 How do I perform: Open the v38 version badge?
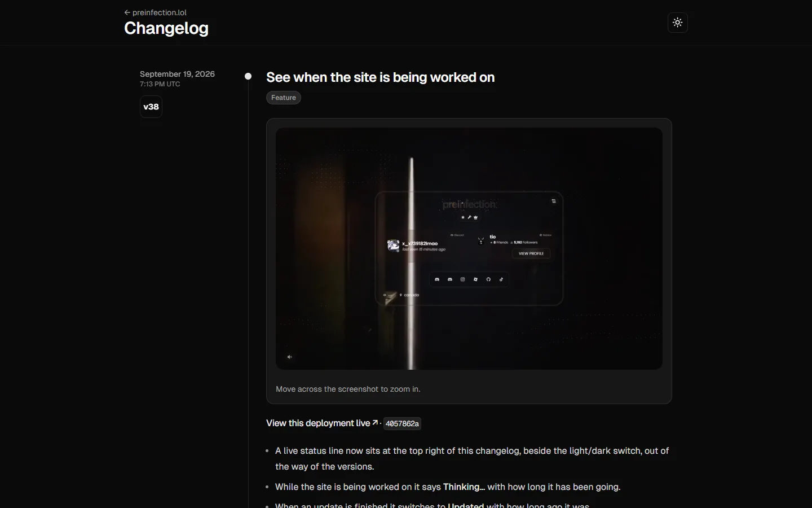[151, 107]
